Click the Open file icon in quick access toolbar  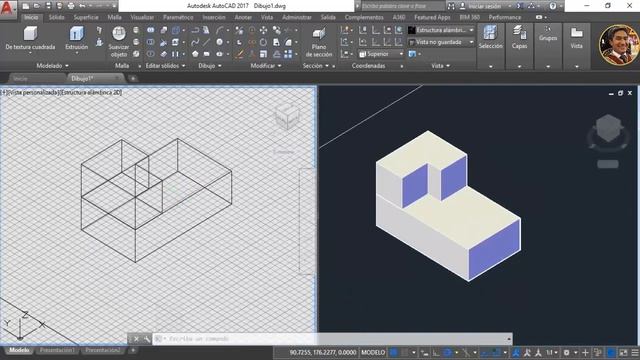click(x=37, y=6)
